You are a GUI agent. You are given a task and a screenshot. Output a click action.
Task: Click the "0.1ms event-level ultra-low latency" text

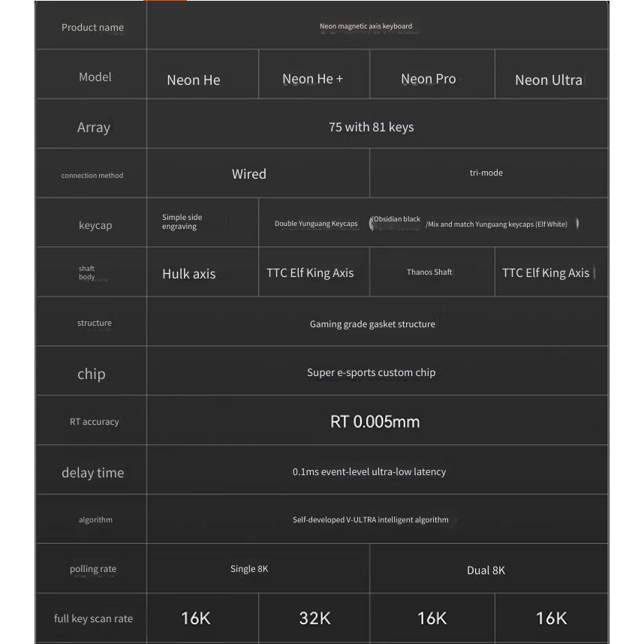(369, 472)
